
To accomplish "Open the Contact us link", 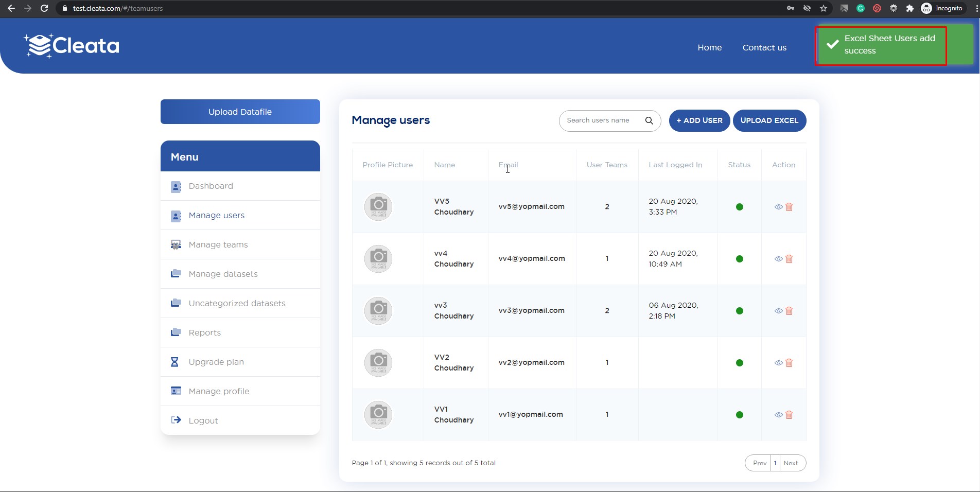I will [x=764, y=47].
